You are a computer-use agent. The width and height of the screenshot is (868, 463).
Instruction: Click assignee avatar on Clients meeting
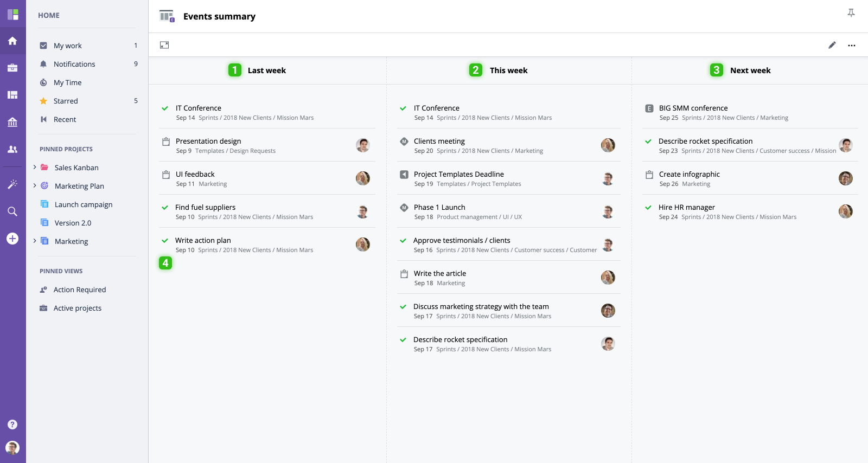click(x=608, y=145)
